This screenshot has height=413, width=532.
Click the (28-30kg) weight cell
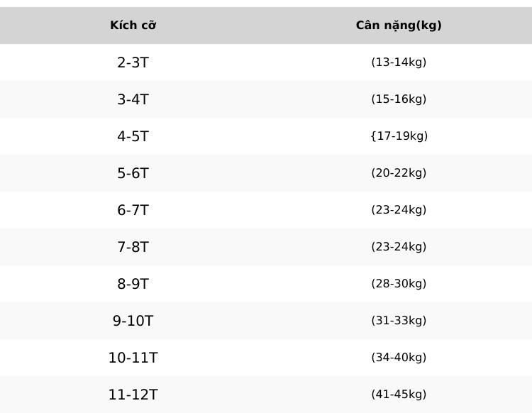[399, 283]
